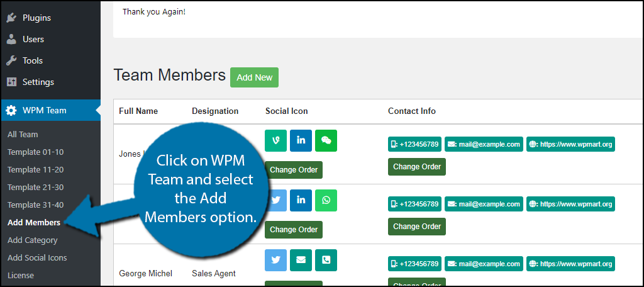Open Add Social Icons submenu item
The height and width of the screenshot is (287, 644).
tap(37, 258)
